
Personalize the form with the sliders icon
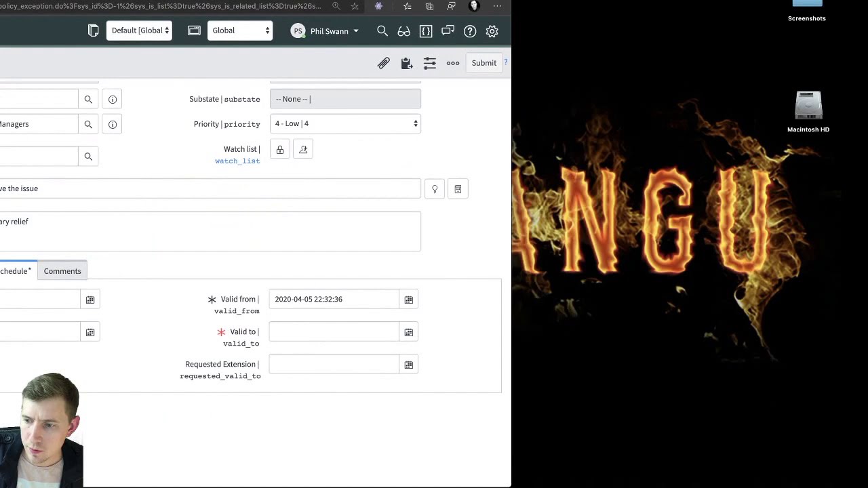[429, 62]
